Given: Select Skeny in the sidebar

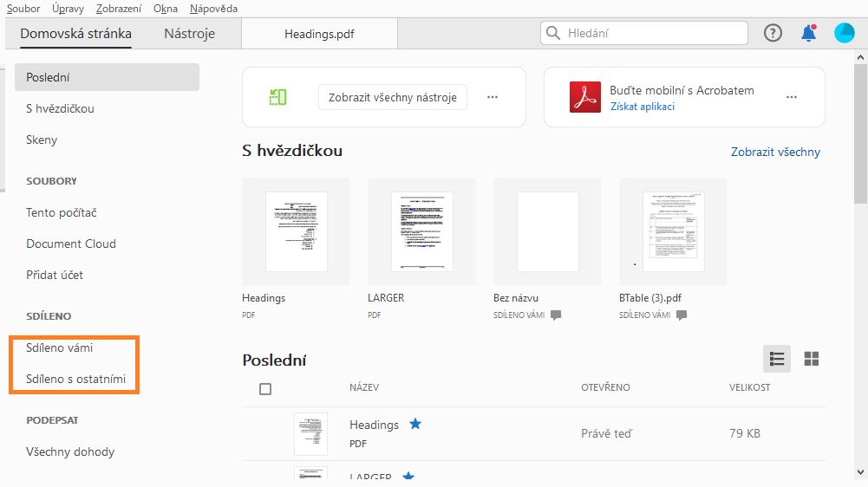Looking at the screenshot, I should pos(42,140).
